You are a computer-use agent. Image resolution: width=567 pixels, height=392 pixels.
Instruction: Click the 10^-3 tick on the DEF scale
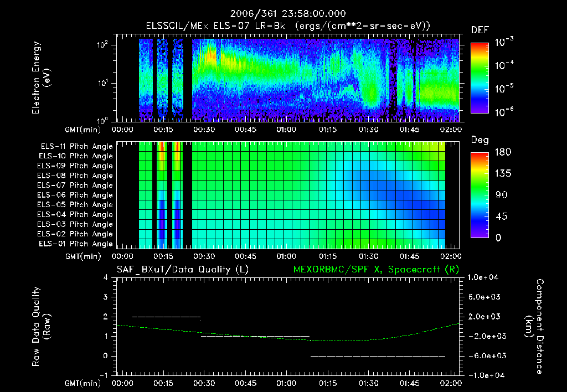[x=504, y=41]
